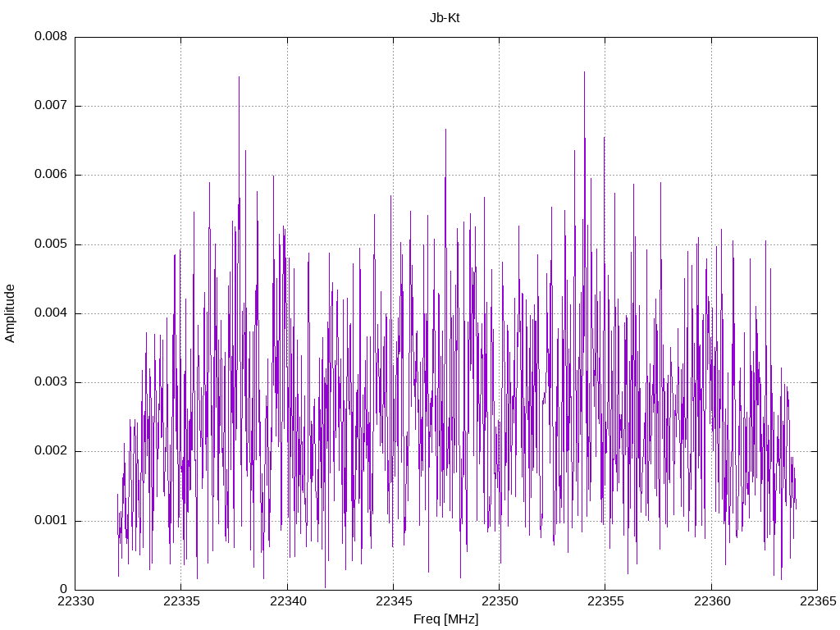The image size is (840, 630).
Task: Click y-axis tick label 0.003
Action: point(51,382)
